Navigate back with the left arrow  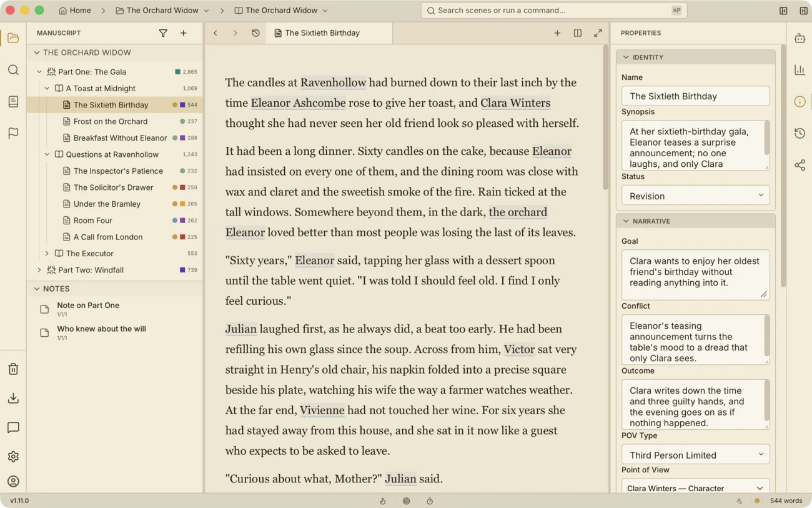click(215, 33)
